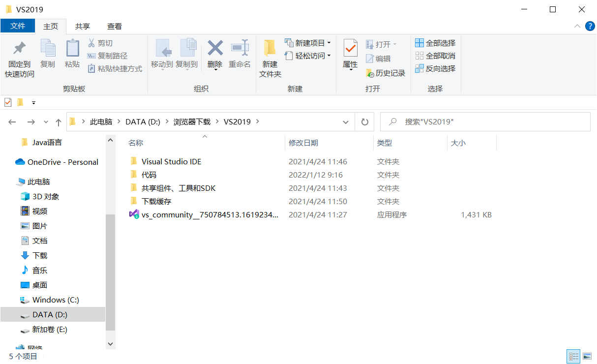Click Select none (全部取消)
Screen dimensions: 597x364
pyautogui.click(x=435, y=56)
